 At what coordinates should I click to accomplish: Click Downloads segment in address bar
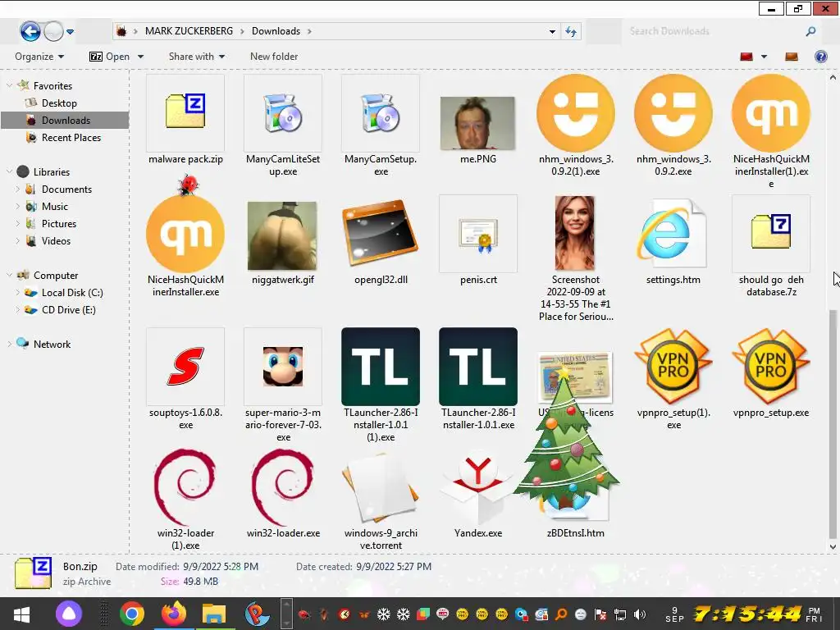tap(276, 31)
